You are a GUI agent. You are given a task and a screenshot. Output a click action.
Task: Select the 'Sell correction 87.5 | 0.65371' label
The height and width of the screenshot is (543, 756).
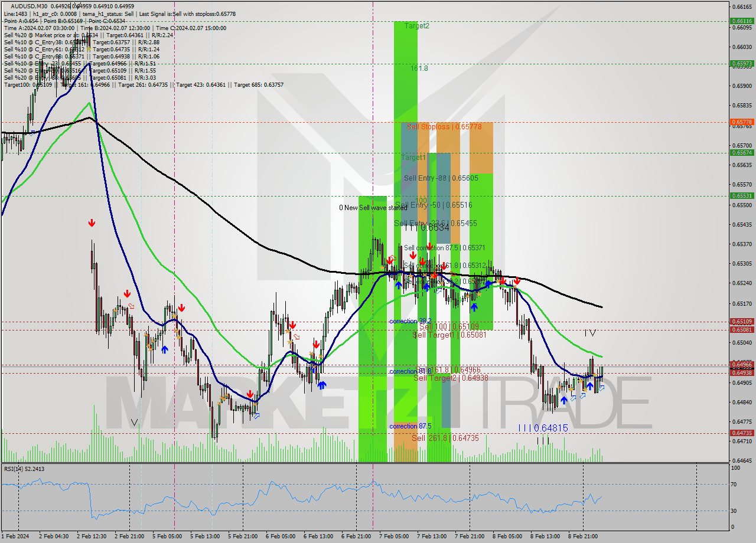click(444, 248)
